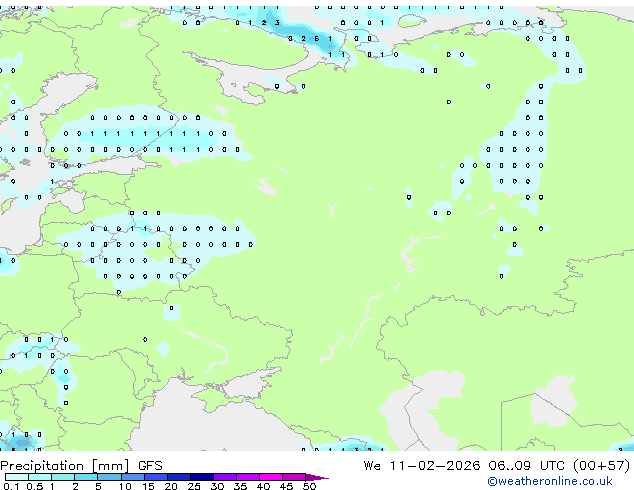
Task: Pick the legend swatch between 0.1 and 0.5
Action: click(17, 477)
